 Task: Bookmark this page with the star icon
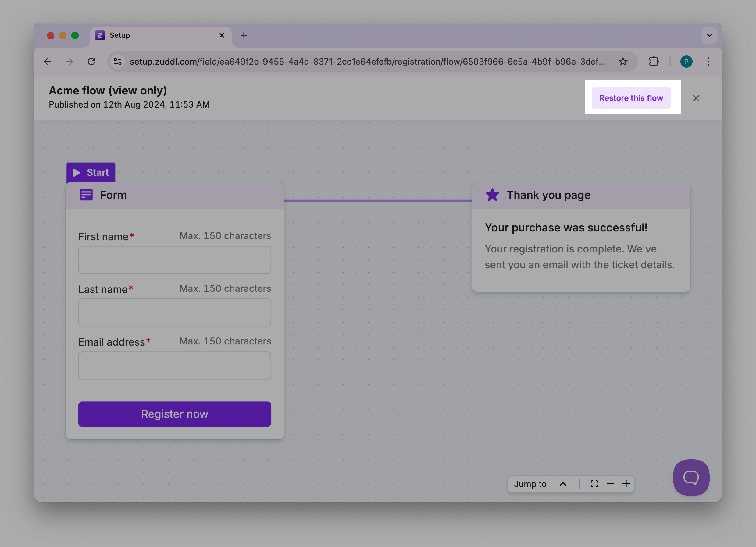(x=623, y=62)
